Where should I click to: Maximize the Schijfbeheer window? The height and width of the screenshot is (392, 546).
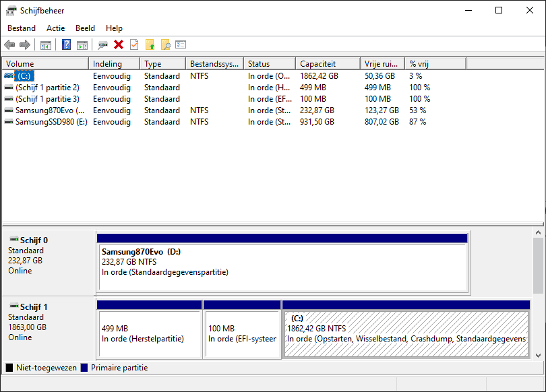pyautogui.click(x=499, y=10)
